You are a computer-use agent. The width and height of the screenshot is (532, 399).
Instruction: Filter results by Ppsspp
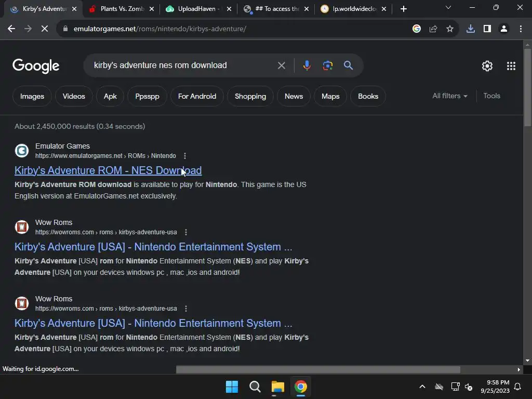pos(147,96)
